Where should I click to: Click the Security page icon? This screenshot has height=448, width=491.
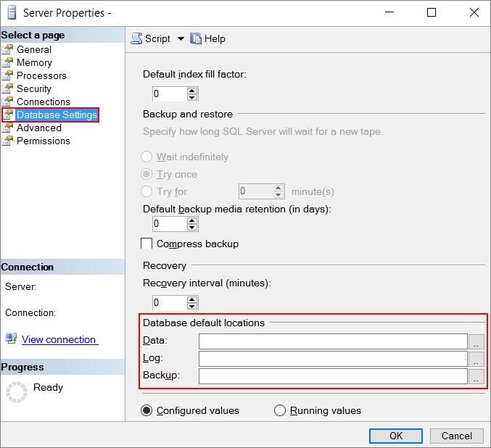pos(7,89)
